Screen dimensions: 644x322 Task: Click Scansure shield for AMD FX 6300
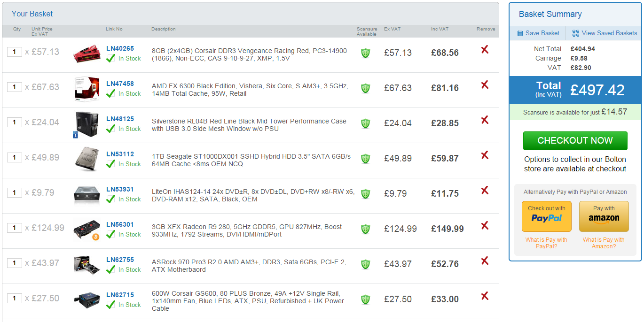point(365,88)
